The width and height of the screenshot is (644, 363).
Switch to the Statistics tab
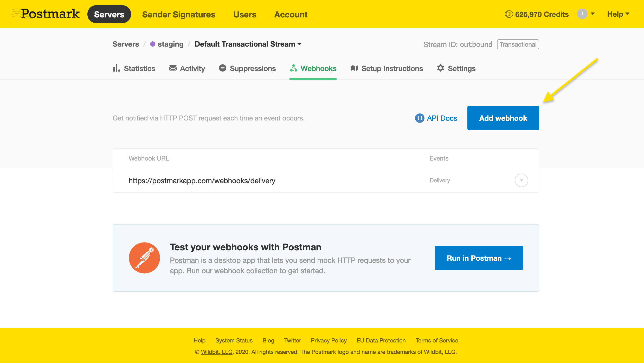(x=134, y=68)
